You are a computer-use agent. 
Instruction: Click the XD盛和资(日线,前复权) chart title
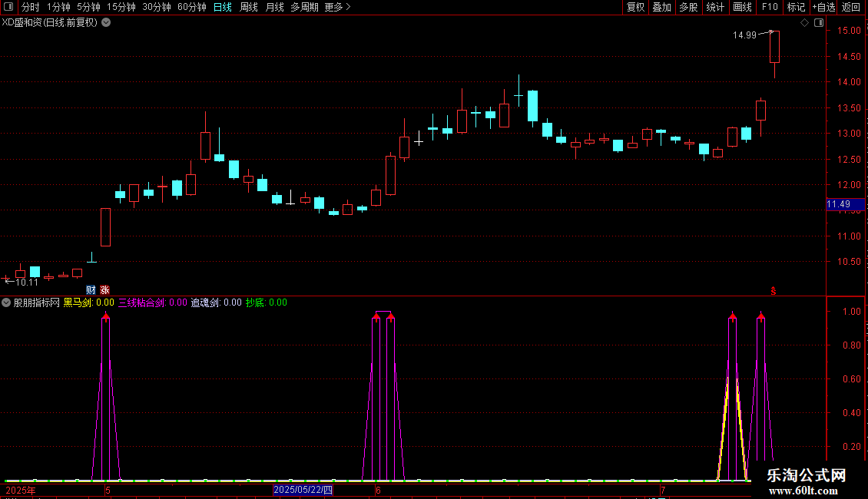click(x=50, y=23)
